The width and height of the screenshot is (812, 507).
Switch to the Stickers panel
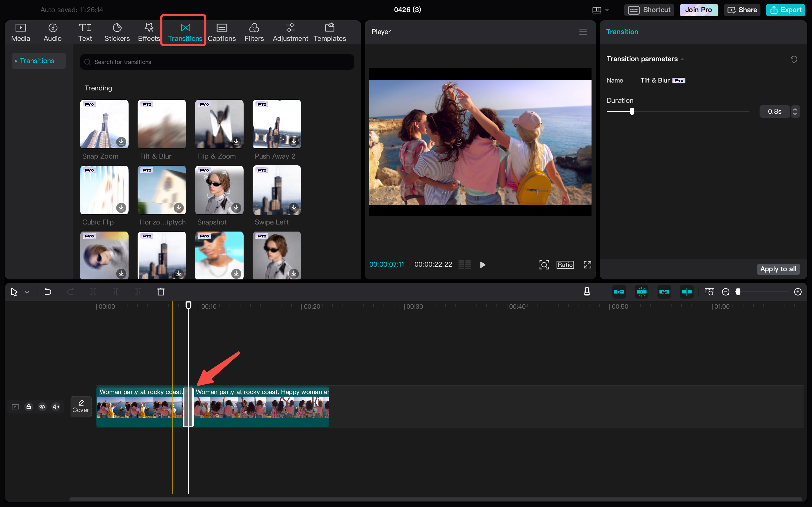click(x=117, y=32)
